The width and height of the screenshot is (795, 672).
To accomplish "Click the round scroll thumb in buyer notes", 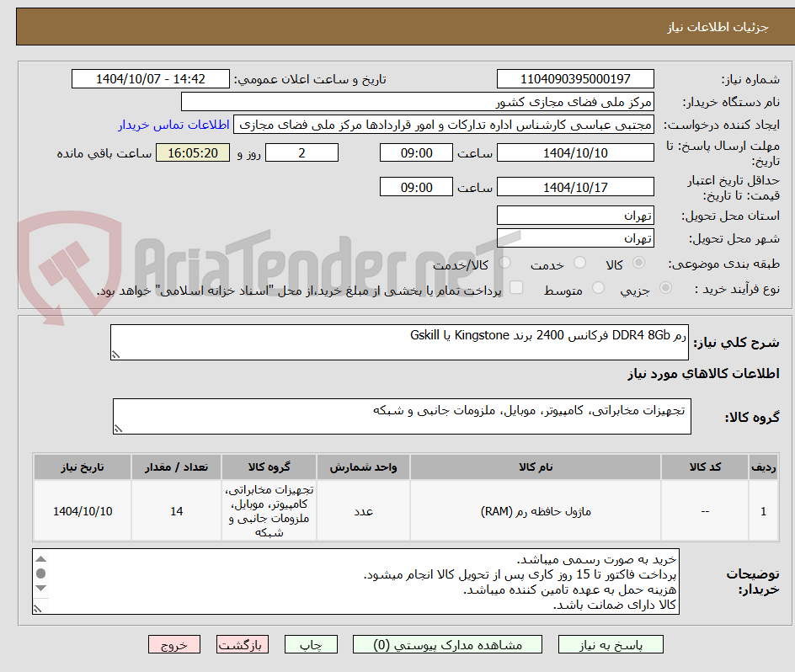I will pos(41,573).
